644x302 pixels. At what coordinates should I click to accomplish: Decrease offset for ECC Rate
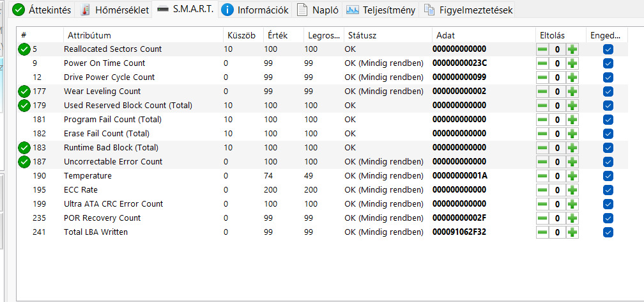[x=542, y=190]
